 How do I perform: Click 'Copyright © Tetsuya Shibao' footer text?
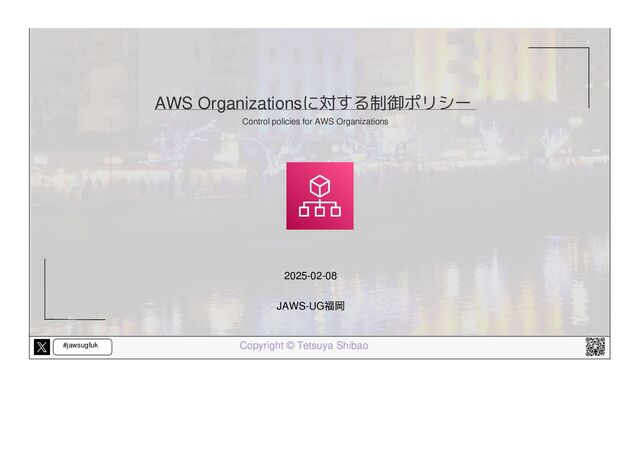click(x=304, y=345)
